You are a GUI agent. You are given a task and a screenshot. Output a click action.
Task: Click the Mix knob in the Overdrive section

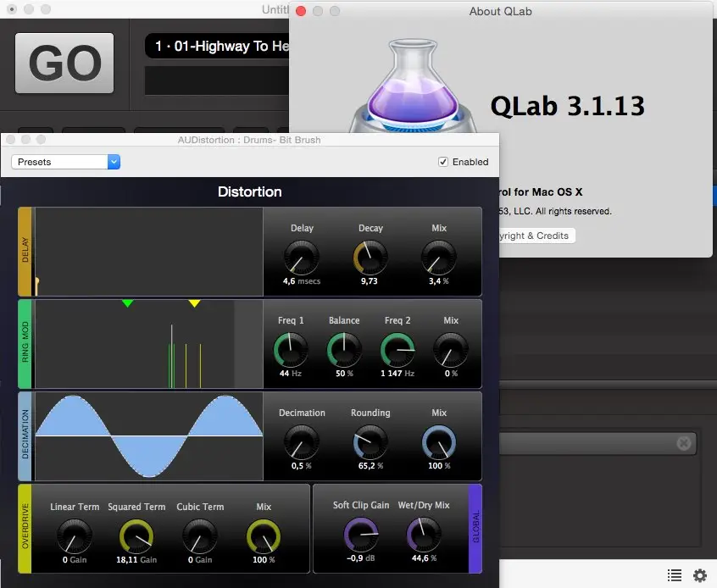tap(264, 536)
